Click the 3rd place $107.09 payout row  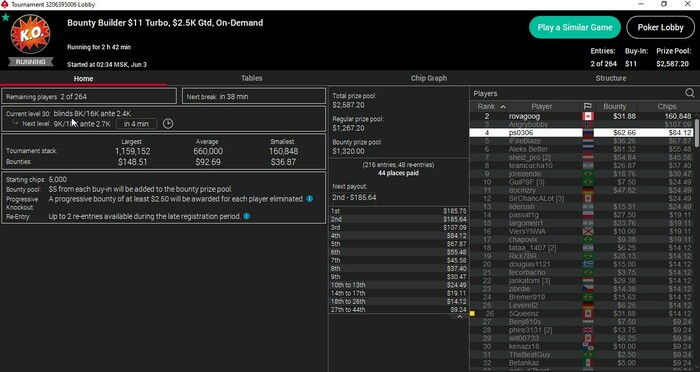398,227
